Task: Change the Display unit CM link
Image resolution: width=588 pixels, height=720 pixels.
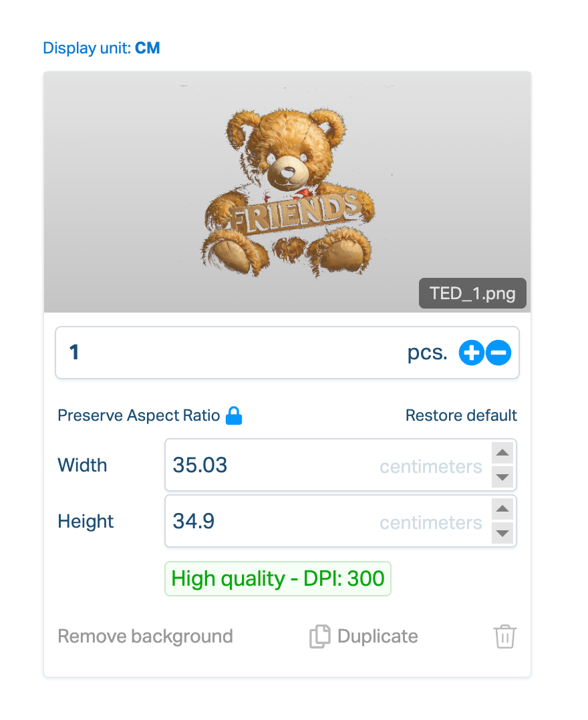Action: point(148,48)
